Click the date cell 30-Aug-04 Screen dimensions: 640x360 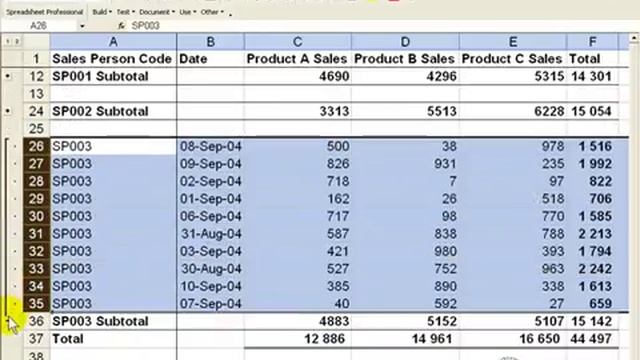pyautogui.click(x=211, y=269)
